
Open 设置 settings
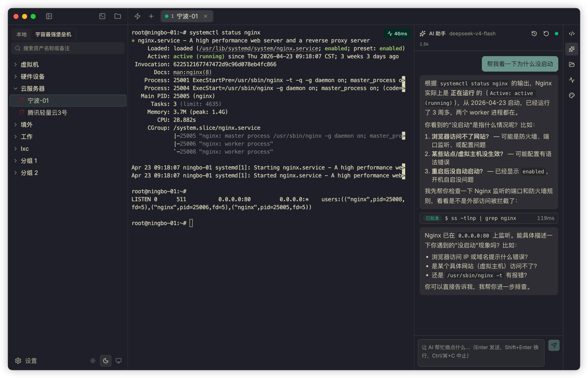26,361
